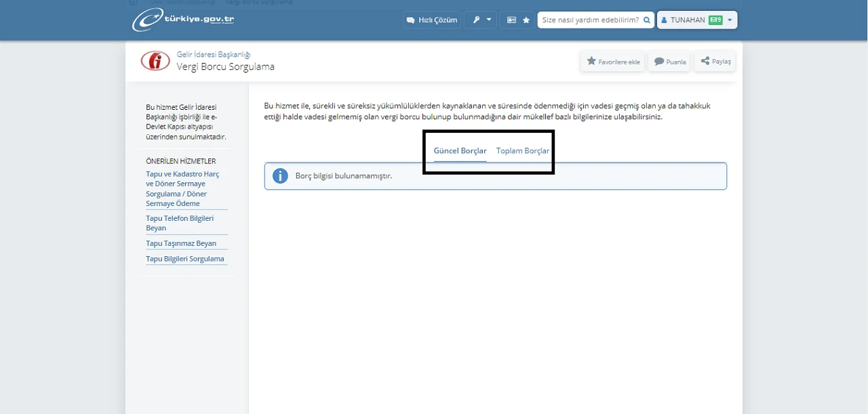Click the magnifier search icon
Screen dimensions: 868x414
647,20
